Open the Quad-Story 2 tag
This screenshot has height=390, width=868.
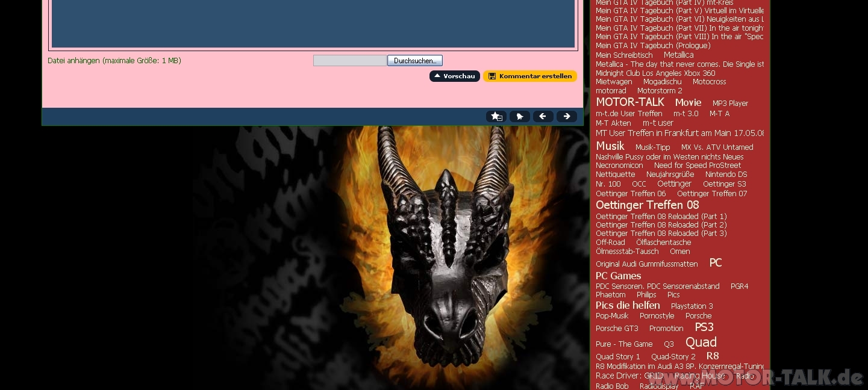tap(673, 357)
